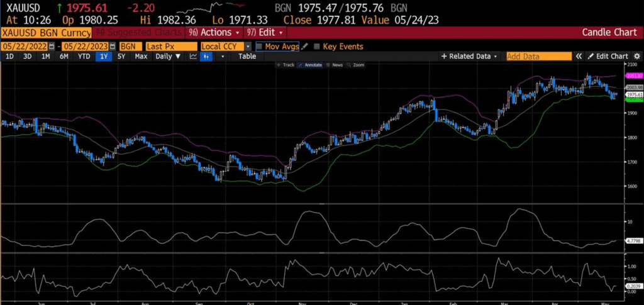Image resolution: width=644 pixels, height=305 pixels.
Task: Select the 1Y time range tab
Action: (x=104, y=57)
